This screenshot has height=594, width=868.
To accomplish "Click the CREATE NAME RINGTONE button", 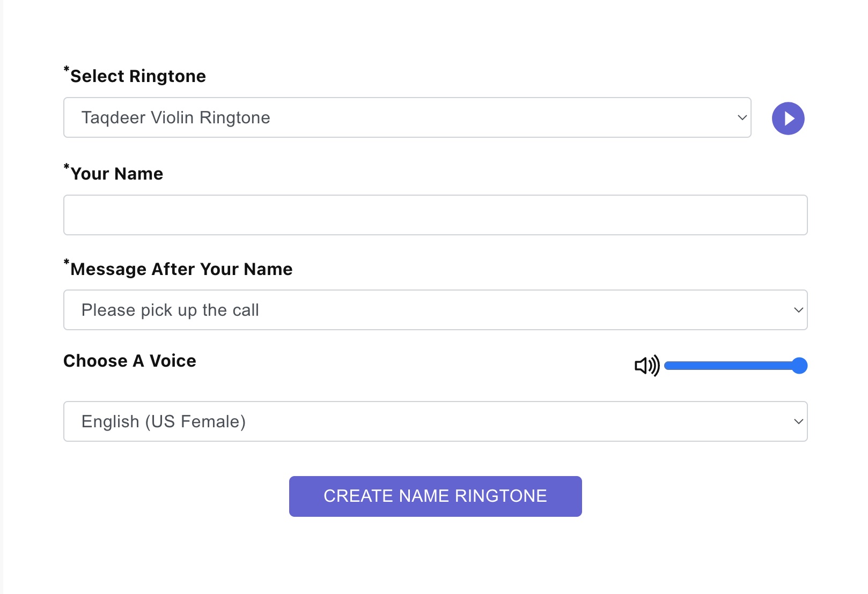I will click(x=436, y=496).
